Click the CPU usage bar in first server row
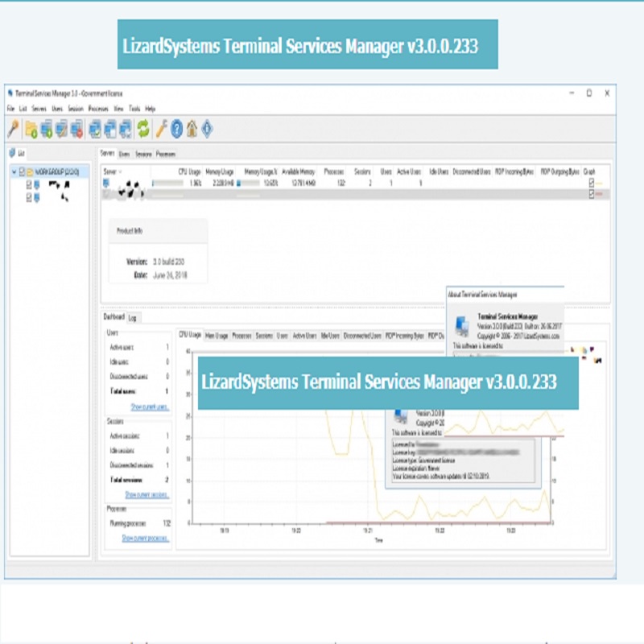Screen dimensions: 644x644 167,184
